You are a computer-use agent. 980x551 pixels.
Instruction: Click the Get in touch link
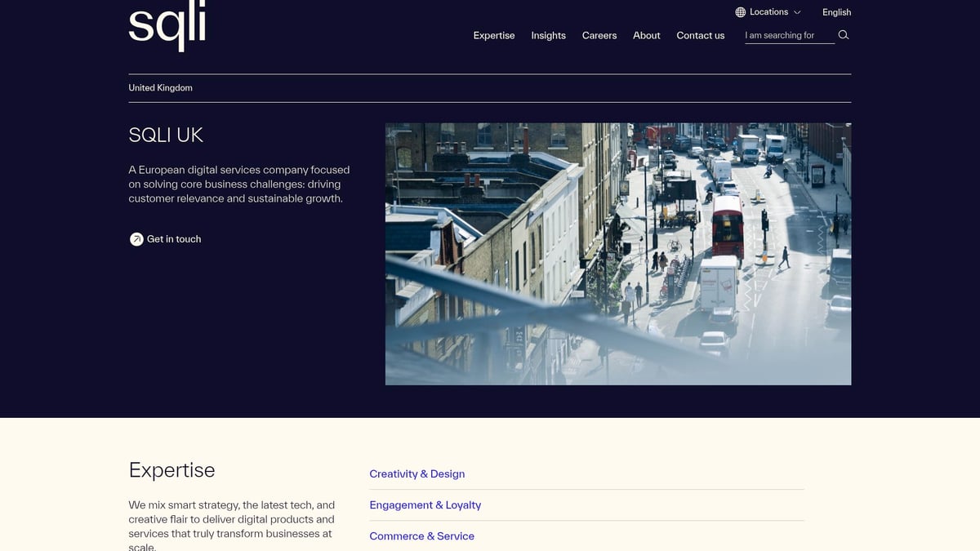pos(173,239)
